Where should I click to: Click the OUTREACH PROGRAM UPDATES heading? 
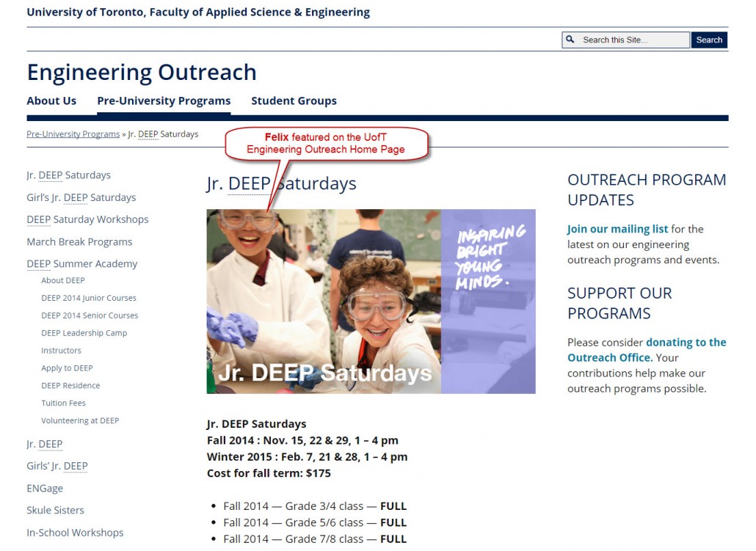647,190
